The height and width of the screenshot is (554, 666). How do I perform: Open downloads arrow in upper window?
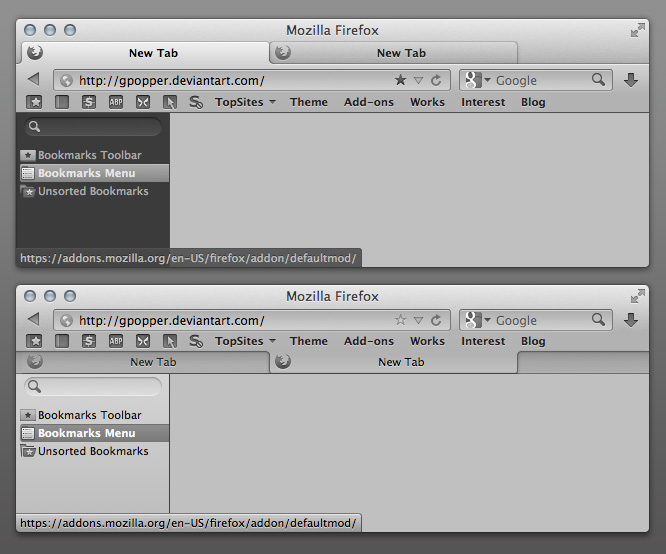pyautogui.click(x=631, y=80)
